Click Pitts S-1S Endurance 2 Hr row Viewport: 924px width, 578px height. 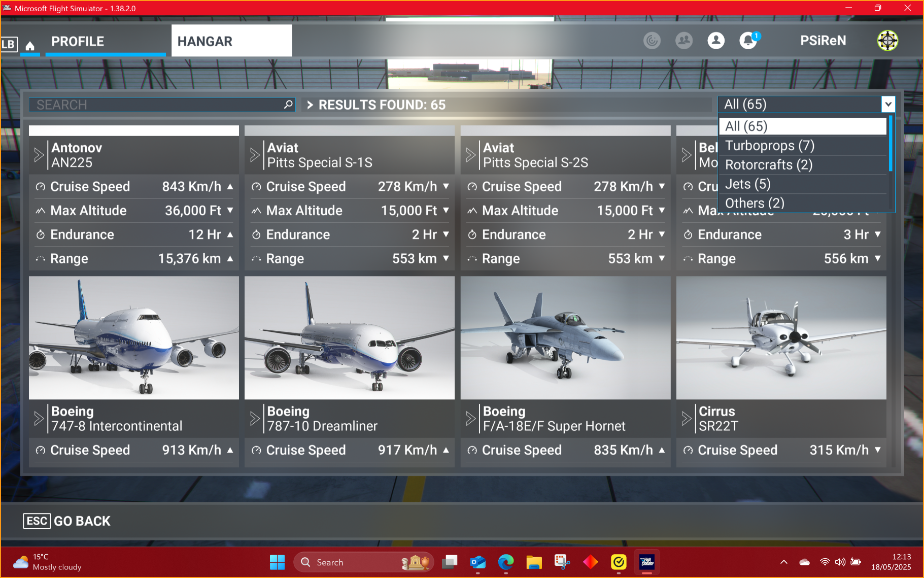coord(350,234)
